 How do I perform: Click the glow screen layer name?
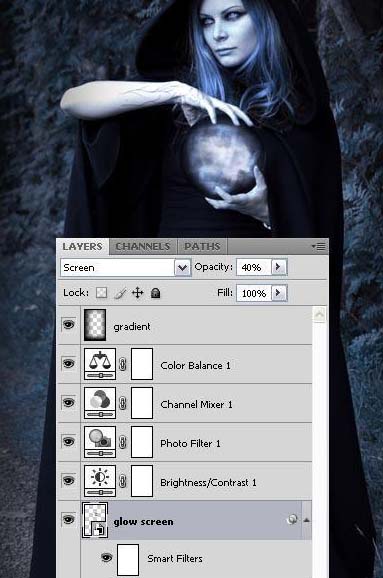tap(143, 522)
